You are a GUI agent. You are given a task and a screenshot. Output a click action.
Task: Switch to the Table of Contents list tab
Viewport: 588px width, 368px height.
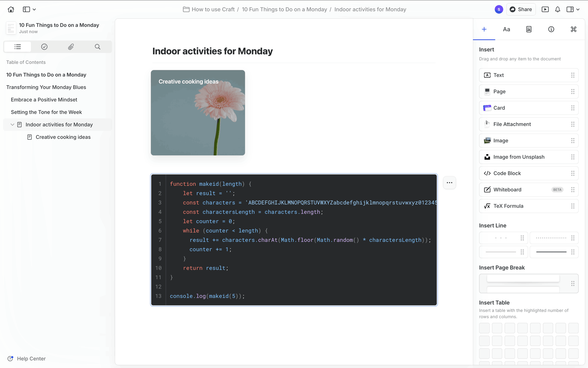[17, 47]
